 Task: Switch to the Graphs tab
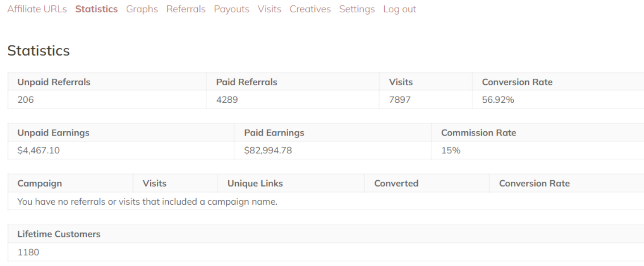[x=142, y=9]
